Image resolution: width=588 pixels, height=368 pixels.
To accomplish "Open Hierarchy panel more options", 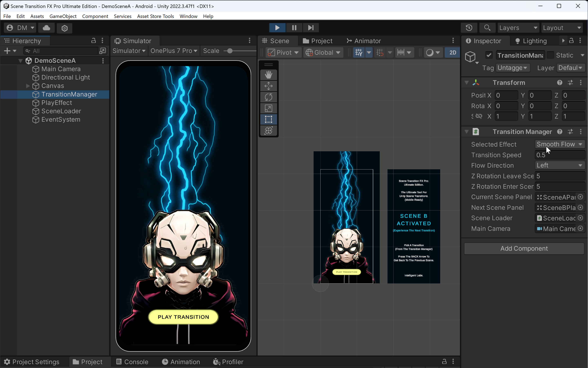I will (102, 41).
